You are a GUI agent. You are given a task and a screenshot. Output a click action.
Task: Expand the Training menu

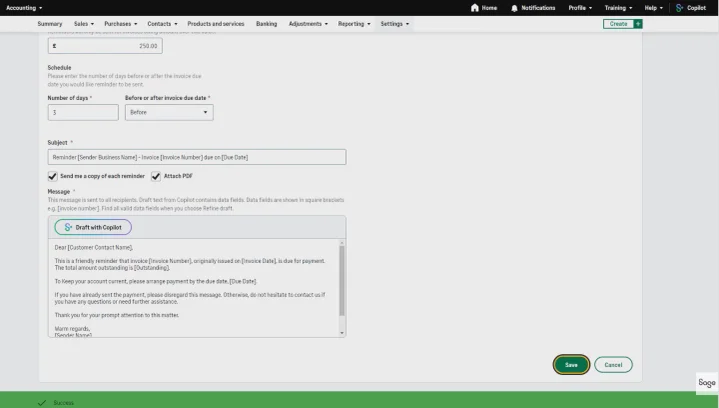618,8
